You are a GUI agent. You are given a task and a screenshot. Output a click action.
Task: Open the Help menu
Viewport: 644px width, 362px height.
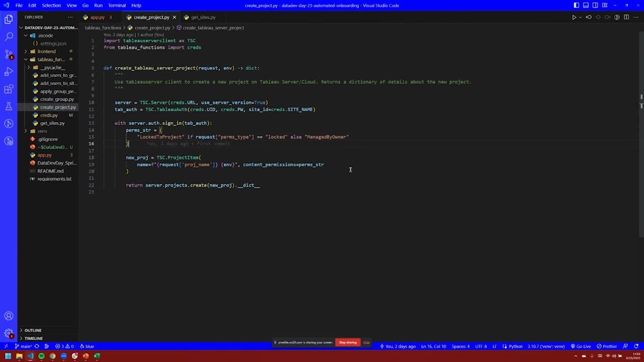point(136,6)
